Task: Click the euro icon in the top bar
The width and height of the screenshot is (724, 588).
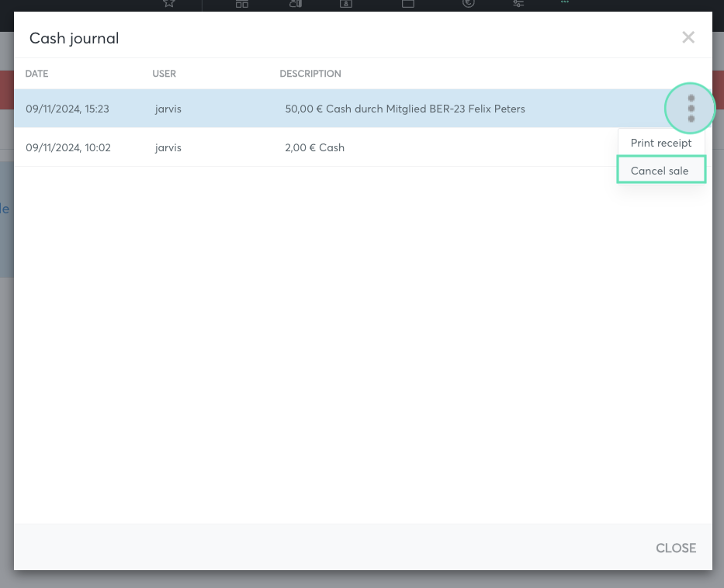Action: tap(468, 3)
